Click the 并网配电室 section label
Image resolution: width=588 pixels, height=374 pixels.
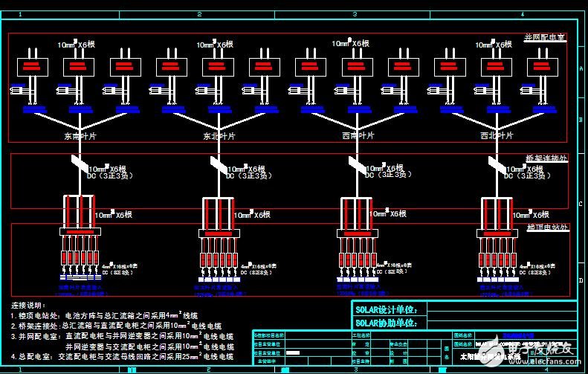(x=545, y=36)
